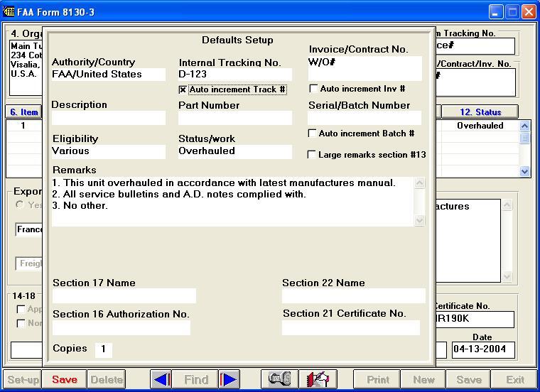The width and height of the screenshot is (540, 392).
Task: Click the Section 17 Name field
Action: click(124, 296)
